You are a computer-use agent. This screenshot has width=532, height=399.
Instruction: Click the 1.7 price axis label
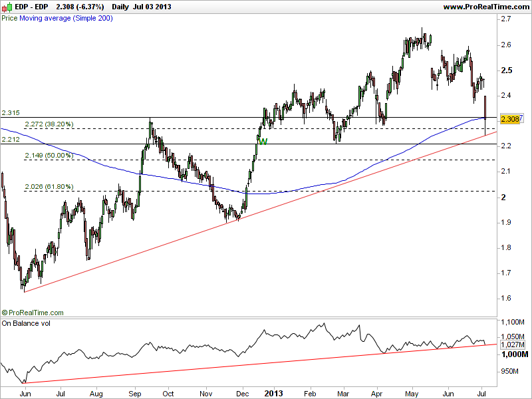tap(506, 273)
